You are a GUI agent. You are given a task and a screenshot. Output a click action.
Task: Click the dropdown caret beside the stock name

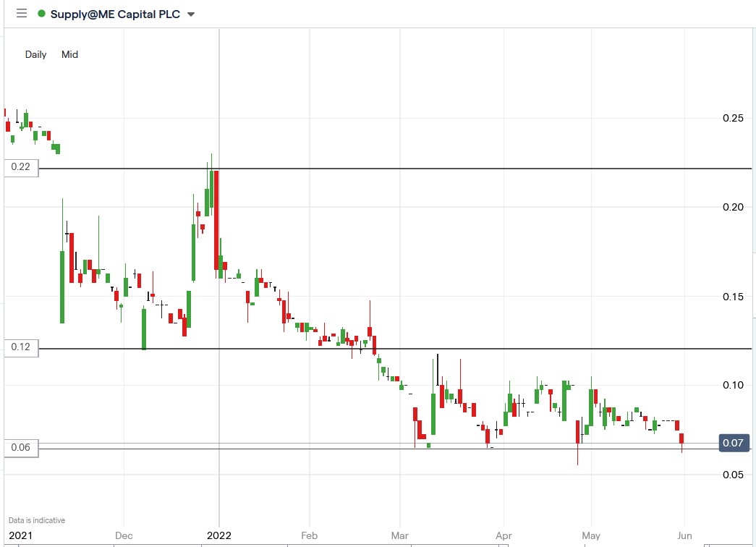tap(190, 14)
